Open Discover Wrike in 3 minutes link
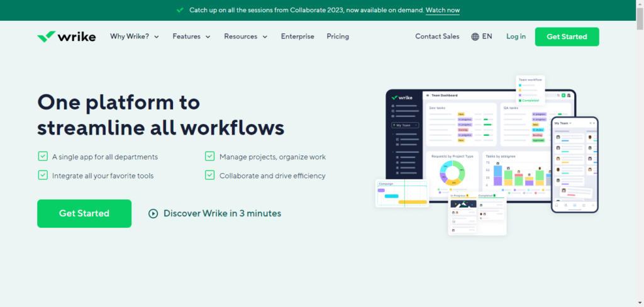The image size is (644, 307). [x=222, y=213]
